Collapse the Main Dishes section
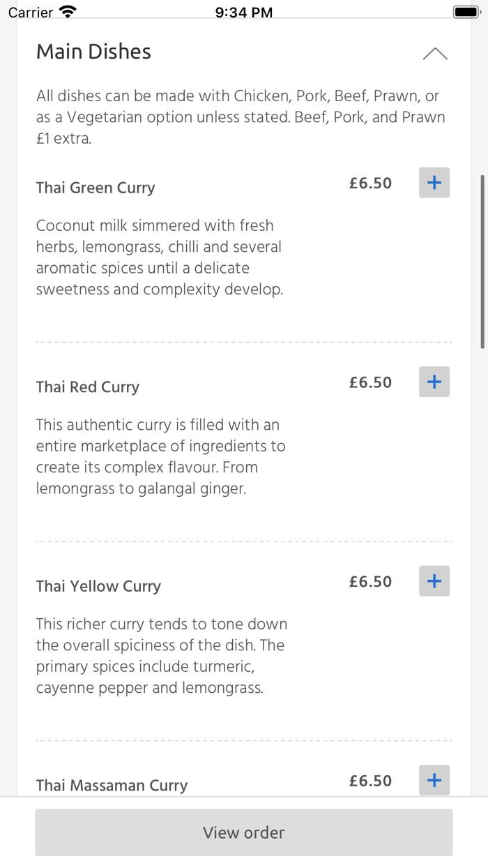Screen dimensions: 488x868 [x=435, y=53]
